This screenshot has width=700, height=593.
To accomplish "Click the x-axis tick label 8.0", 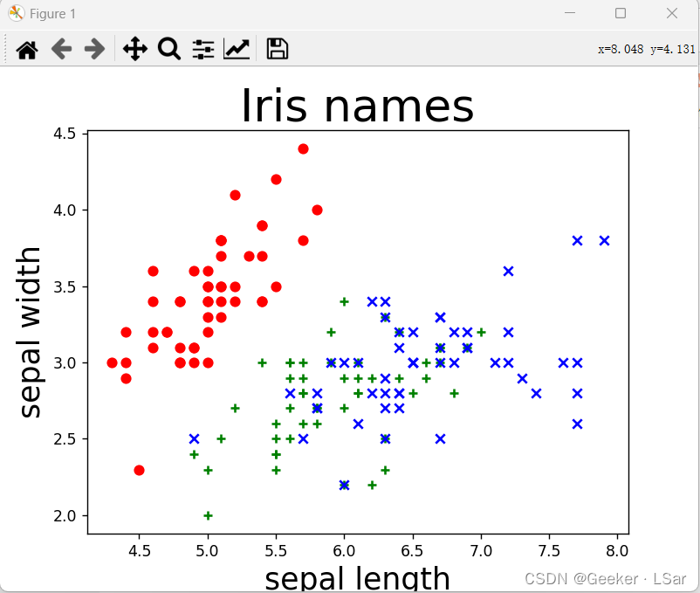I will click(x=617, y=551).
